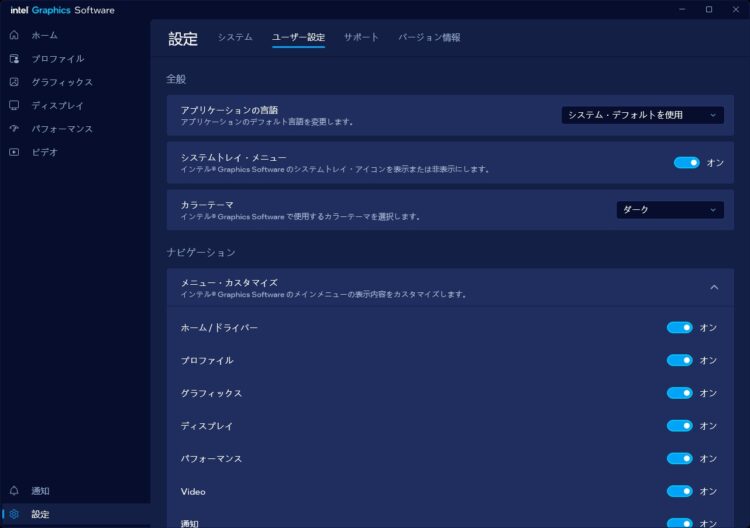Click the Profile (プロファイル) sidebar icon
Viewport: 750px width, 528px height.
pos(14,58)
